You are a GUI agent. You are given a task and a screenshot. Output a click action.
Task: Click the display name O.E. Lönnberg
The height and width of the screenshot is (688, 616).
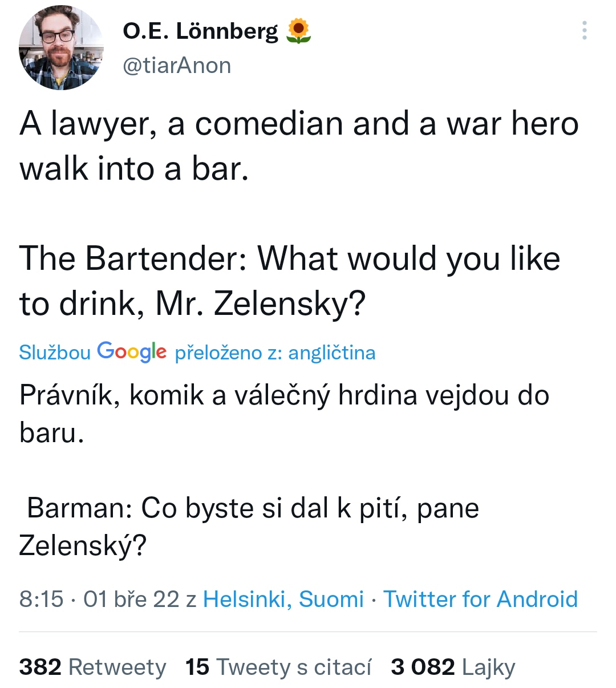pyautogui.click(x=200, y=31)
